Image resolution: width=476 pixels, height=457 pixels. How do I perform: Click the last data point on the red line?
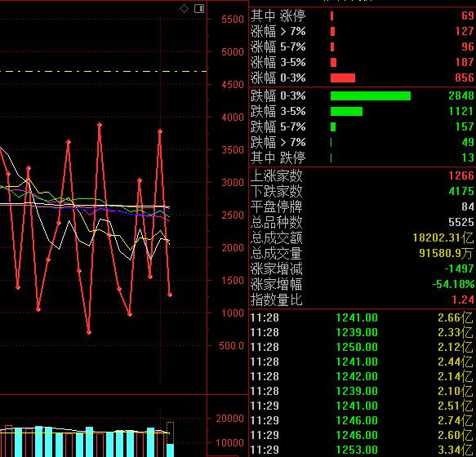pos(170,295)
